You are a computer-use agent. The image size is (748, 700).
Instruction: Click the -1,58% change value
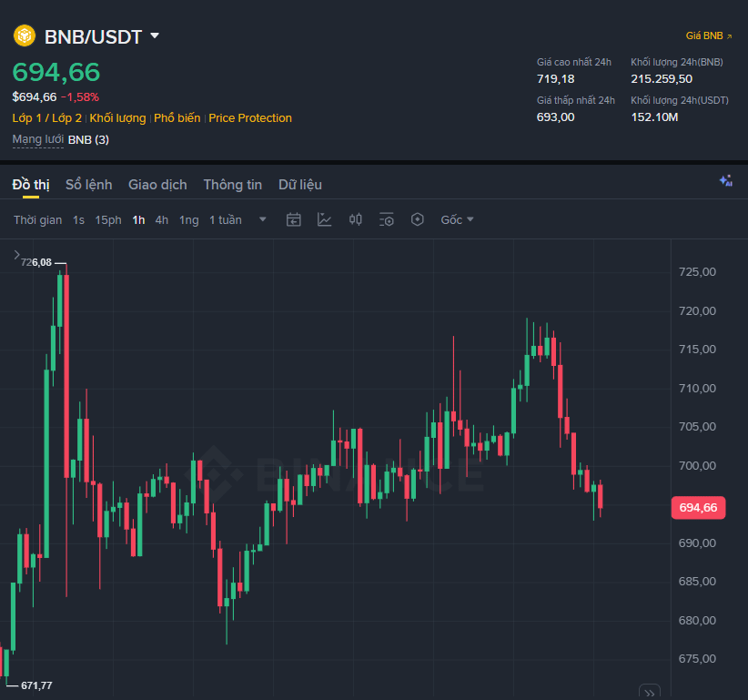[x=80, y=97]
